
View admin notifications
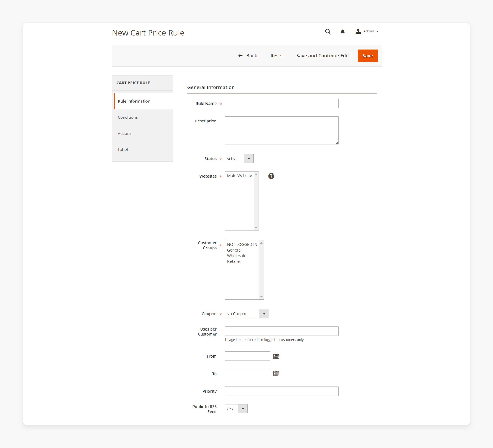[342, 32]
